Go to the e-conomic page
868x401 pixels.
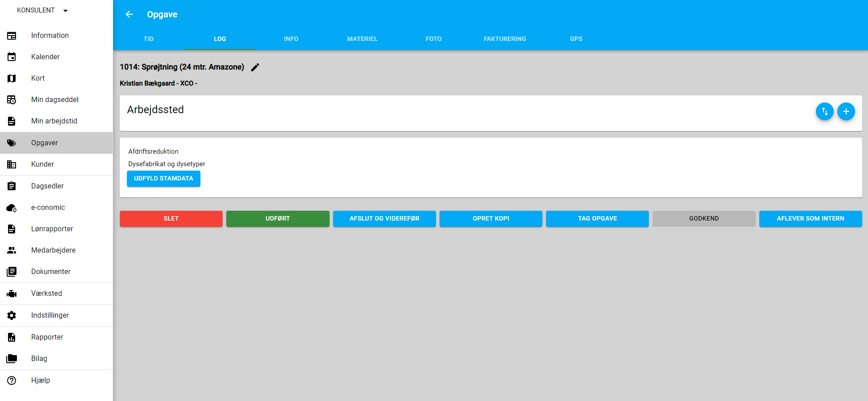coord(56,208)
